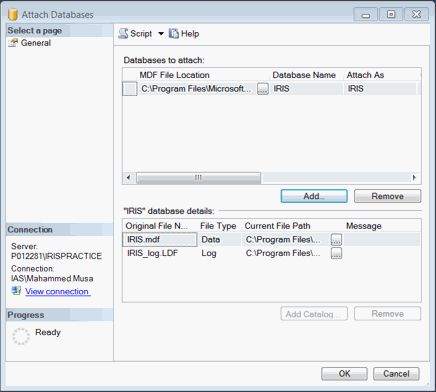Click the current file path of IRIS.mdf
Screen dimensions: 436x392
coord(286,240)
